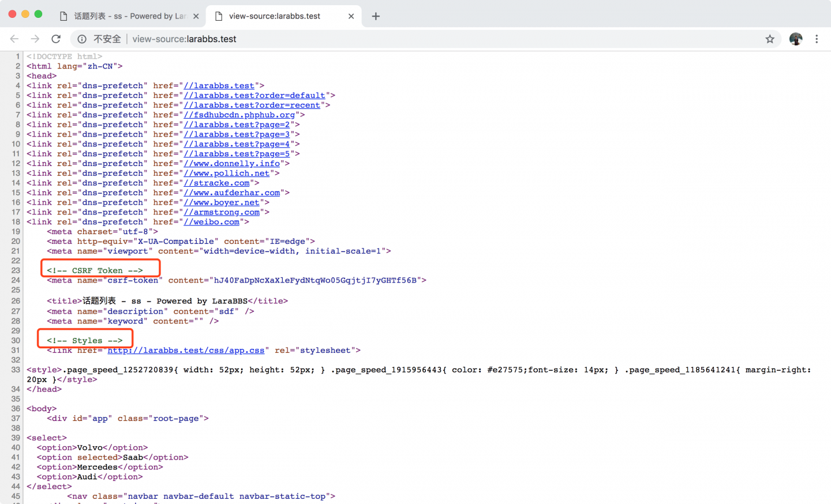The image size is (831, 504).
Task: Open the Chrome profile avatar
Action: coord(796,39)
